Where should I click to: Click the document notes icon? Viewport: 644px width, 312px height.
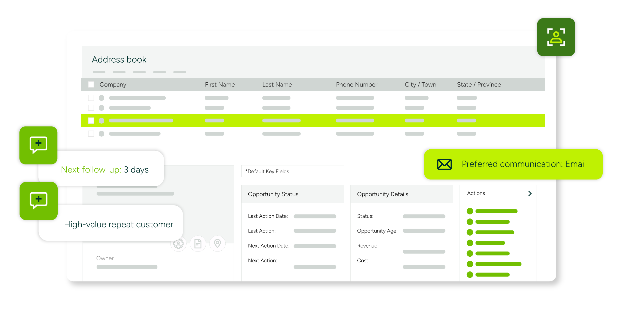click(198, 244)
